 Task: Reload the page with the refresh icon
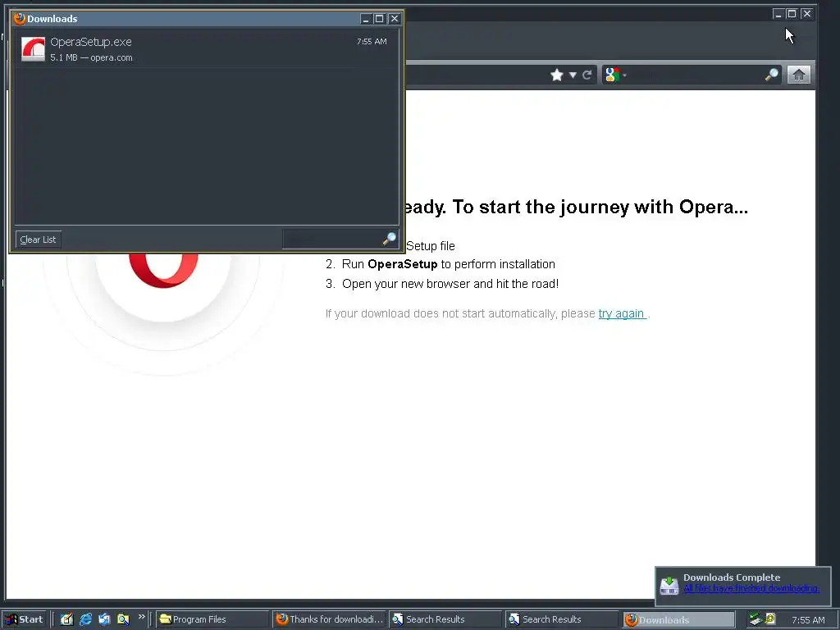[x=587, y=75]
